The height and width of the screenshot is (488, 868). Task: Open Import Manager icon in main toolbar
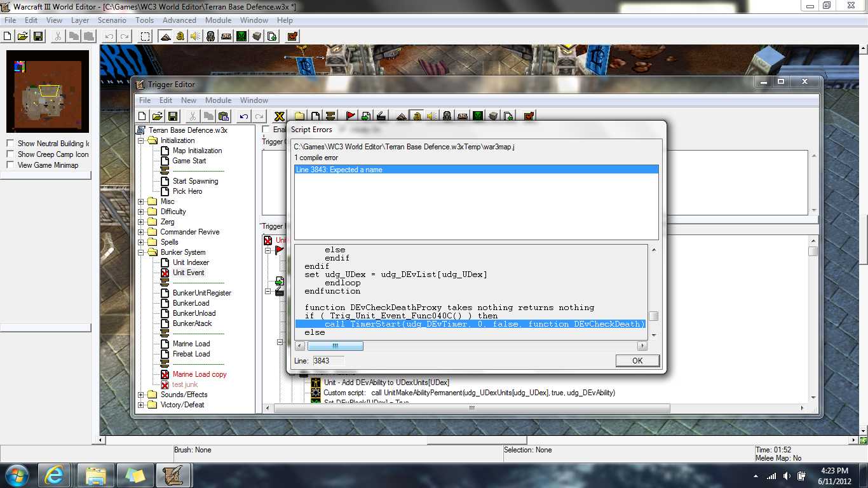point(272,37)
